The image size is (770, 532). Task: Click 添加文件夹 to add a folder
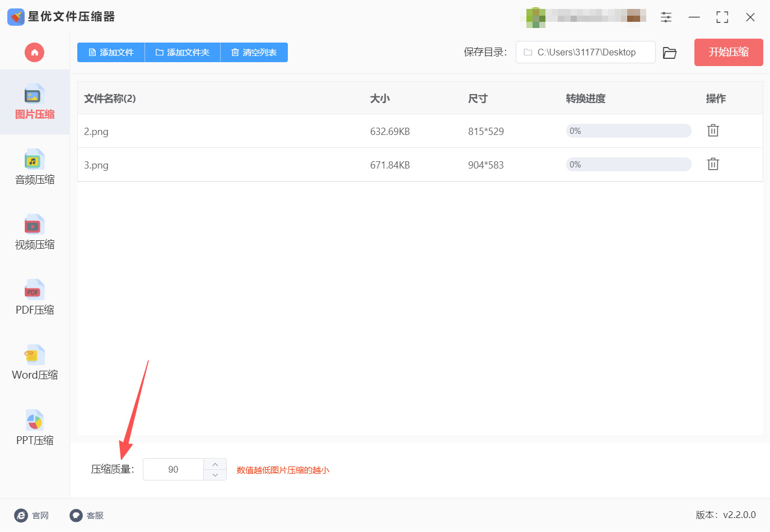click(182, 52)
